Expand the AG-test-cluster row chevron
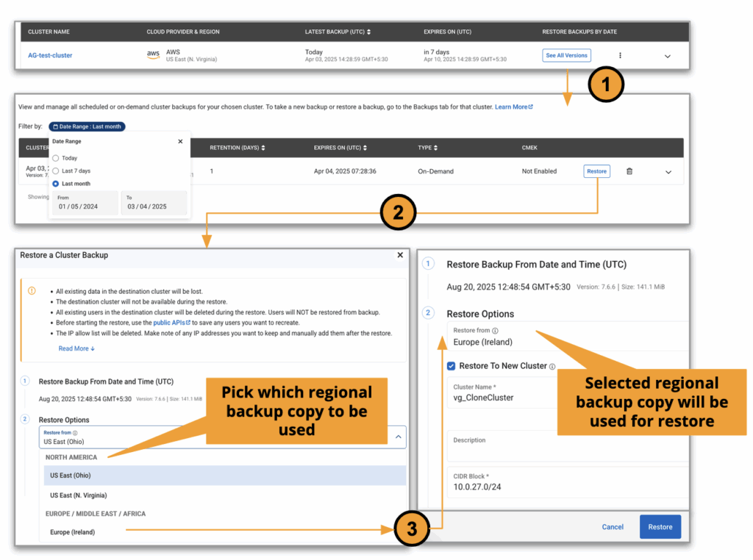Screen dimensions: 753x560 [x=668, y=56]
